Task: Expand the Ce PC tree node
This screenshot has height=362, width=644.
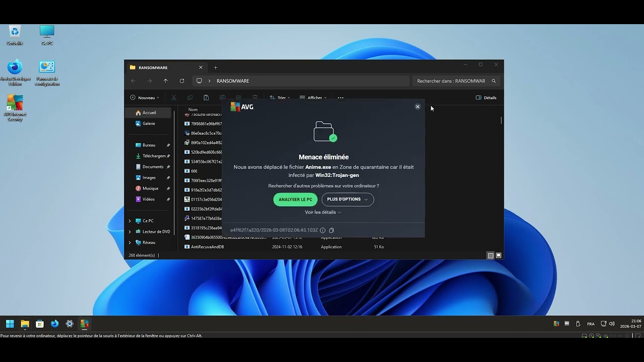Action: click(130, 221)
